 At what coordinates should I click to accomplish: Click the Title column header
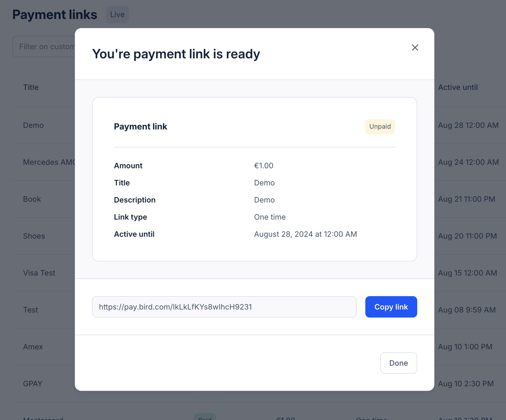[x=31, y=87]
